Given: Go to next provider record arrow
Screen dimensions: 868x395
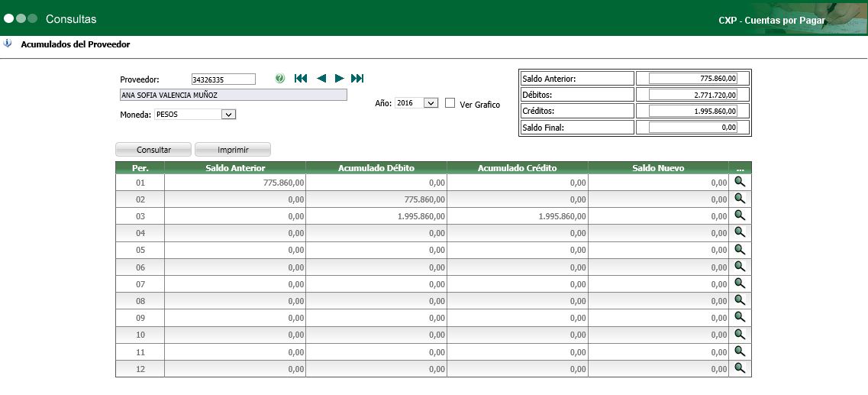Looking at the screenshot, I should 339,79.
